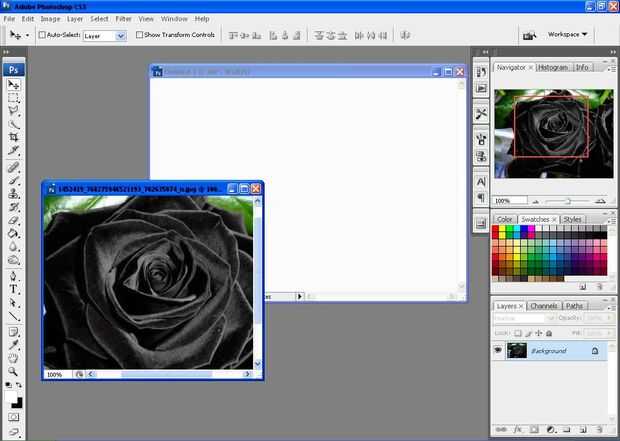The image size is (620, 441).
Task: Open the File menu
Action: [x=9, y=19]
